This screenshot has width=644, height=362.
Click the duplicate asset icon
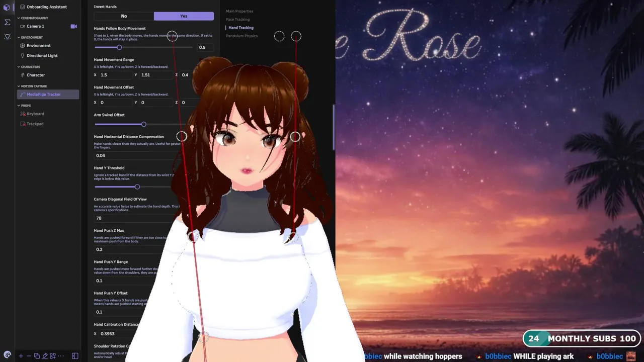click(37, 356)
